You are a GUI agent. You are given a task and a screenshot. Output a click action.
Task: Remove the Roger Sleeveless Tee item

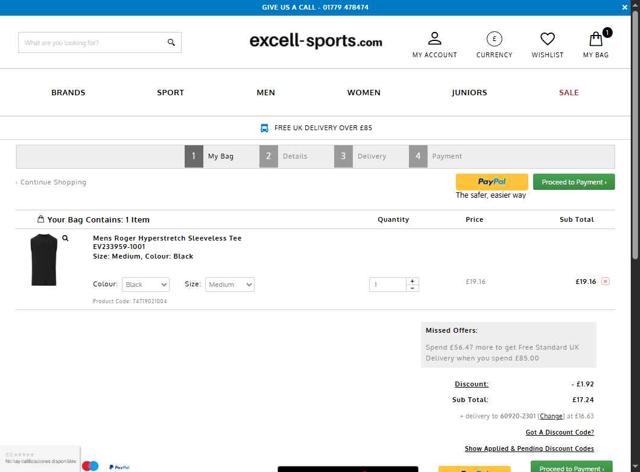click(605, 281)
